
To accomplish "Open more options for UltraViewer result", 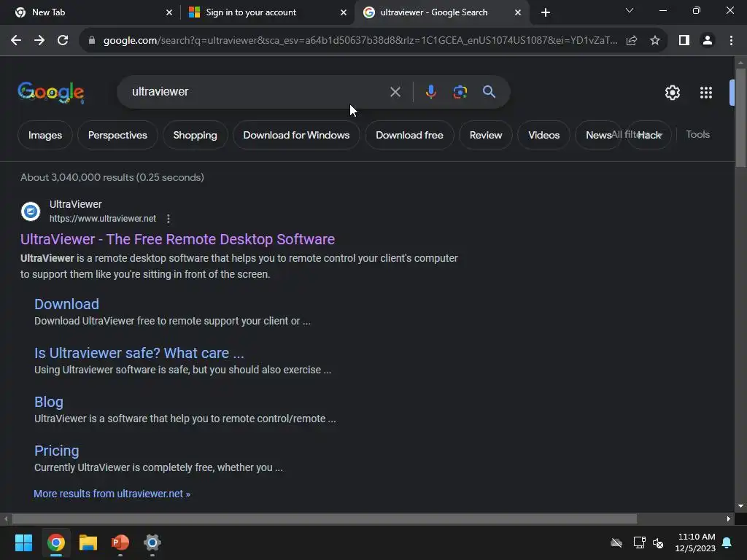I will 169,219.
